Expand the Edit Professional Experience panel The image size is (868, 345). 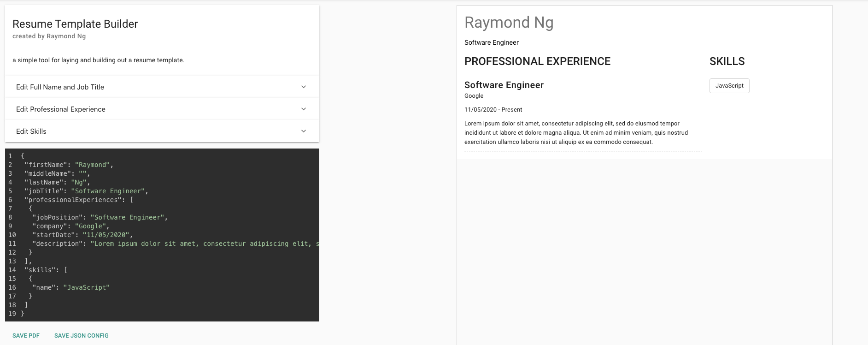(x=162, y=109)
